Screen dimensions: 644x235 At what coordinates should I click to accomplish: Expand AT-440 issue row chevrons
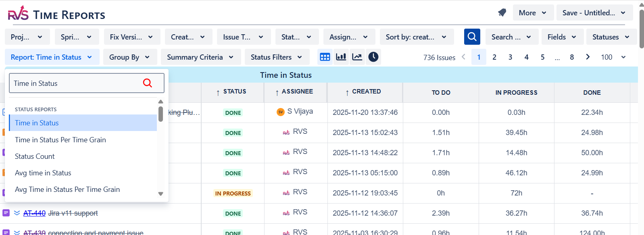point(17,213)
